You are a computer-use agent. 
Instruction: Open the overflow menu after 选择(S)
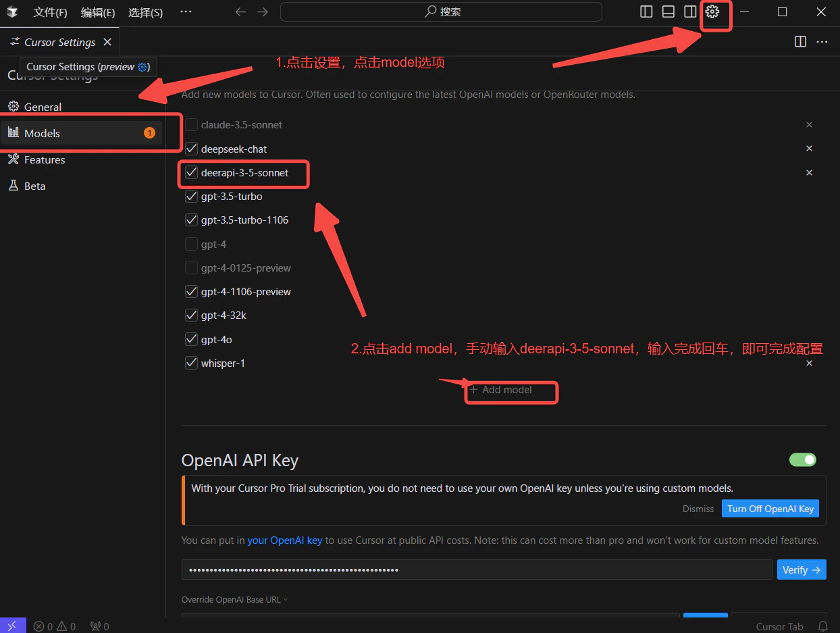coord(186,12)
